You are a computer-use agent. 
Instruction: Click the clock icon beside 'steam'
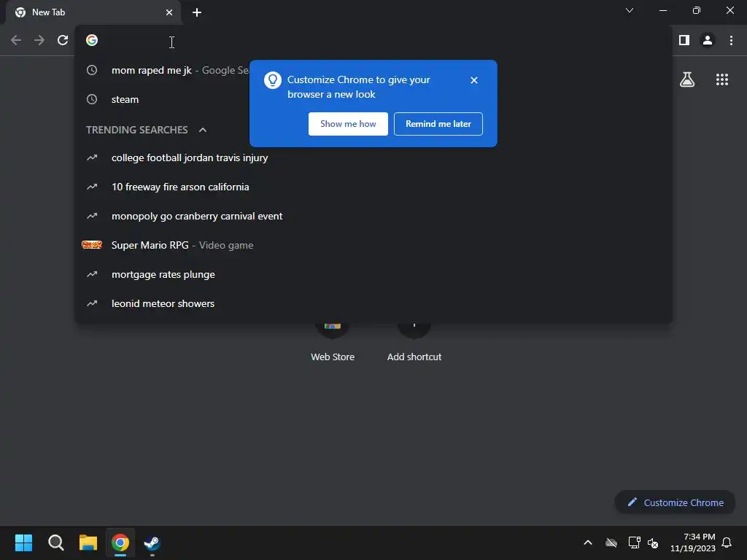92,99
